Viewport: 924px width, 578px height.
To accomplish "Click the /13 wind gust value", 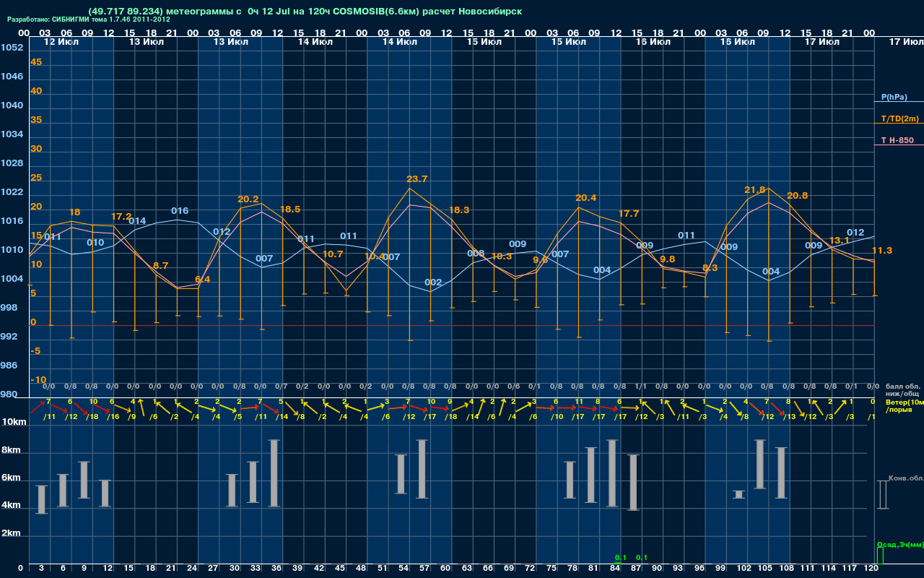I will (x=790, y=417).
